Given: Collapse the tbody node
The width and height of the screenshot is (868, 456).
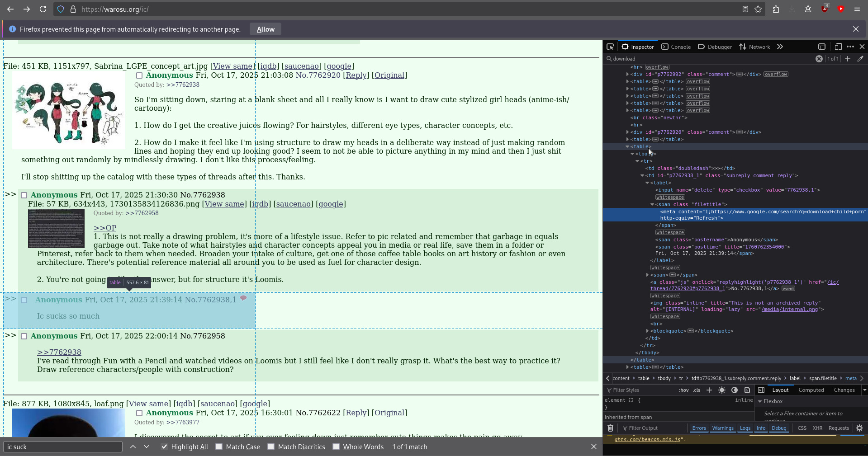Looking at the screenshot, I should (x=632, y=154).
